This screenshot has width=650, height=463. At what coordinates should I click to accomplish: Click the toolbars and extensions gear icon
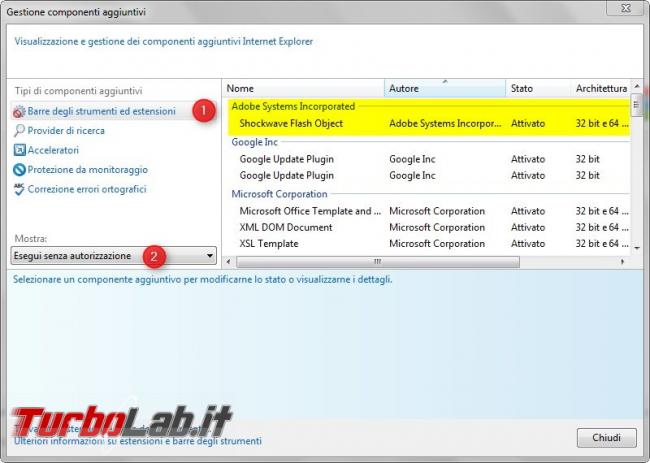pyautogui.click(x=19, y=111)
